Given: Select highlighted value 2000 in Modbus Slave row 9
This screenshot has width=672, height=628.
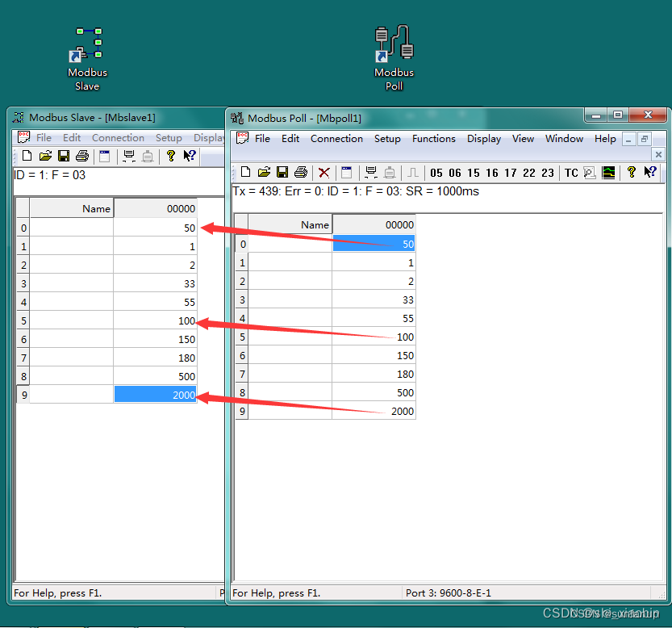Looking at the screenshot, I should [155, 395].
